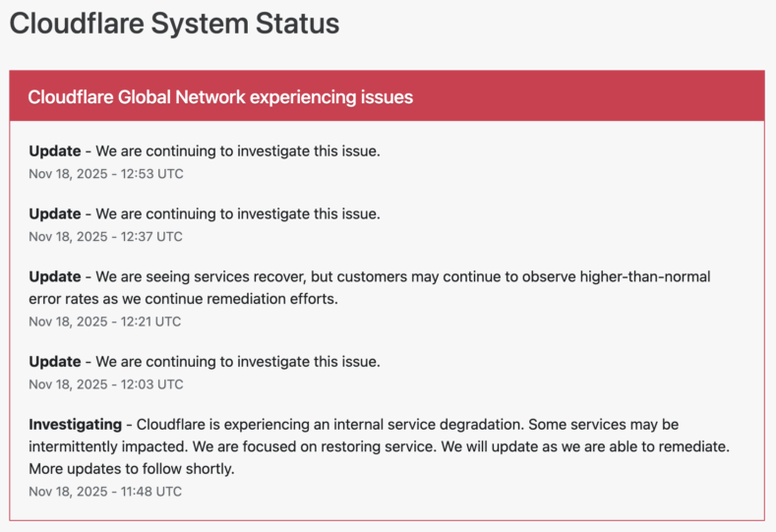Viewport: 776px width, 532px height.
Task: Click the 'We are seeing services recover' text
Action: pos(197,276)
